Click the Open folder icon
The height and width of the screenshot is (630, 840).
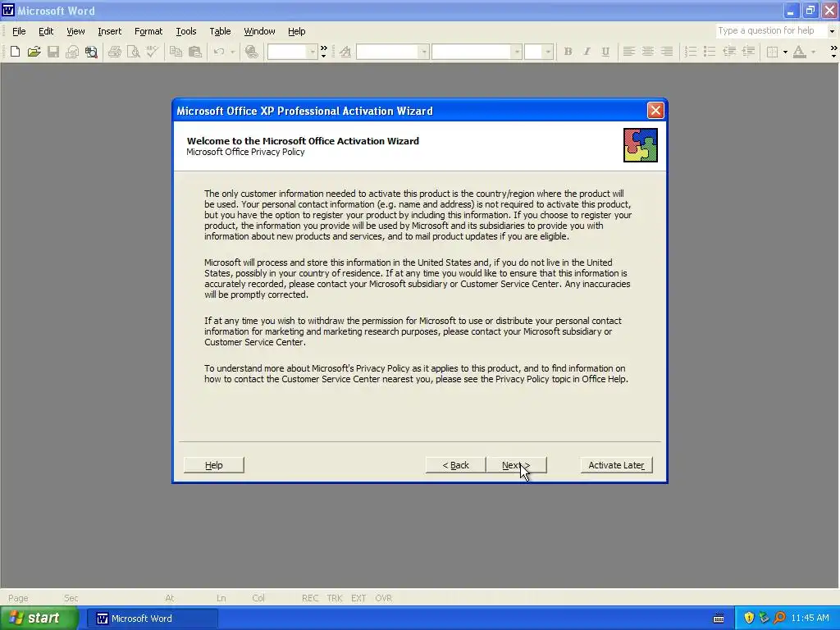(34, 52)
